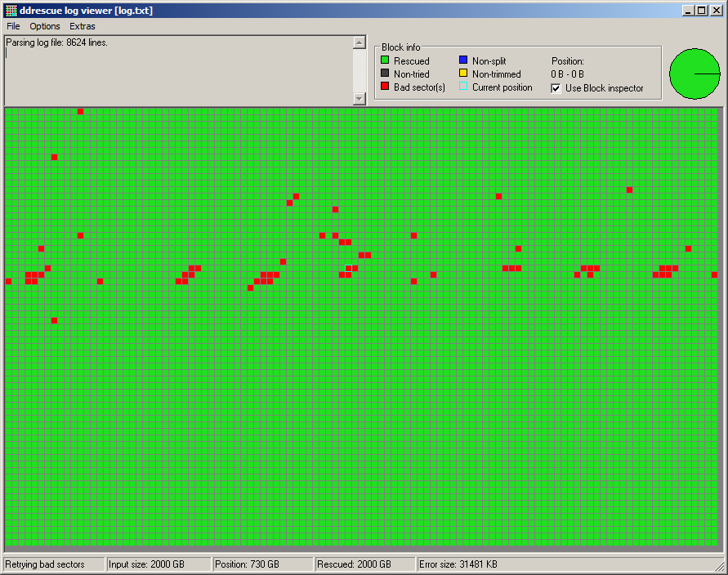
Task: Click the Position: 730 GB status field
Action: pyautogui.click(x=261, y=564)
